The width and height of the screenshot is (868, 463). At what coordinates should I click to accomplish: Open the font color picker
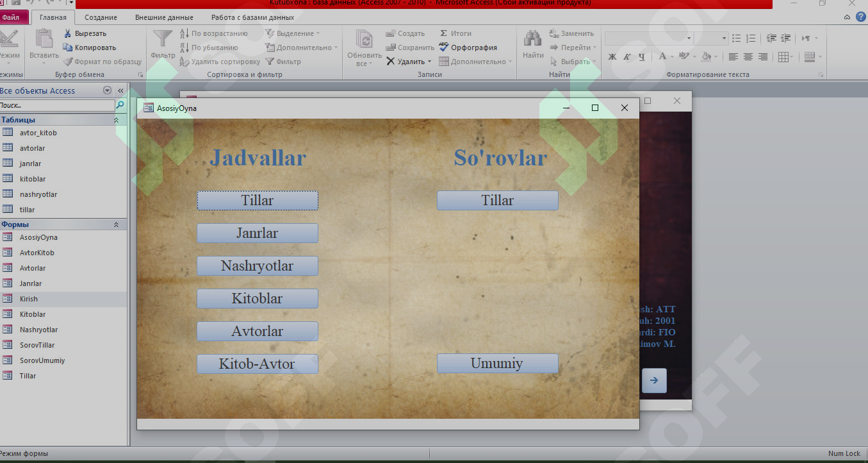671,57
